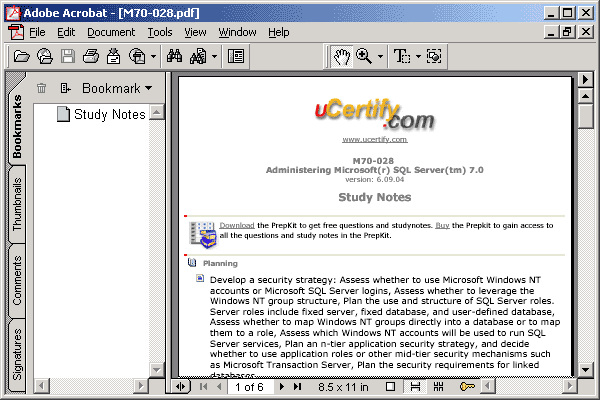This screenshot has width=600, height=400.
Task: Click the security key icon in status bar
Action: pyautogui.click(x=467, y=387)
